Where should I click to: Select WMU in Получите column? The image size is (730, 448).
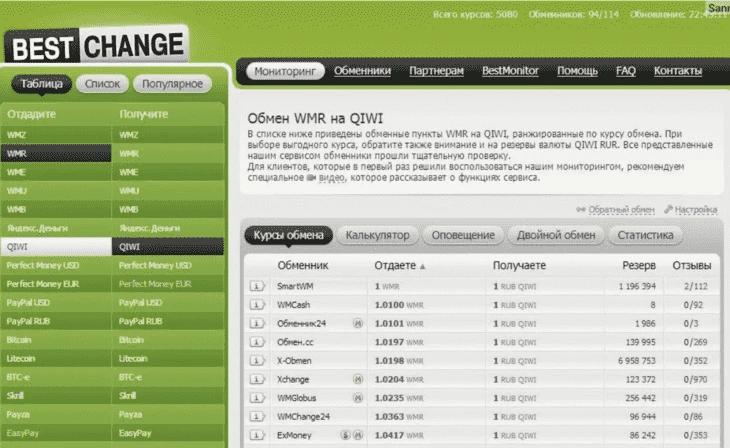point(168,191)
